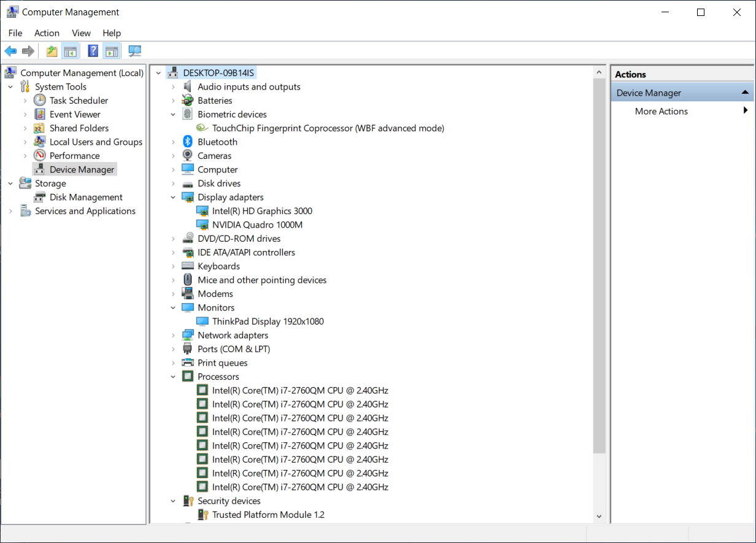Click the Modems icon
This screenshot has height=543, width=756.
point(188,293)
